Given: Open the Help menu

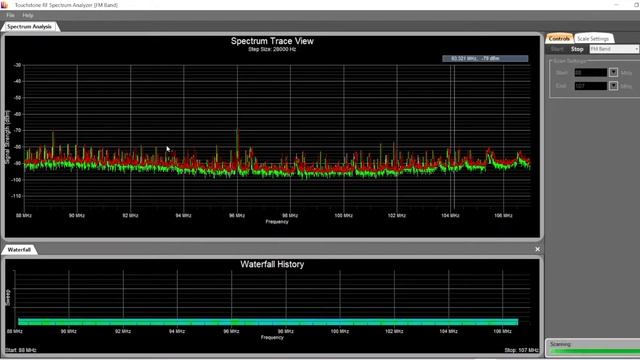Looking at the screenshot, I should pyautogui.click(x=28, y=15).
